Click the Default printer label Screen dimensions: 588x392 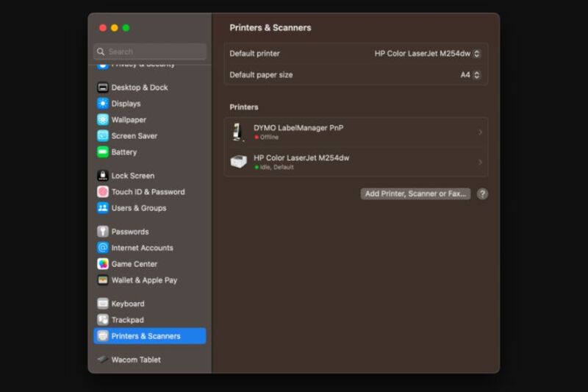pyautogui.click(x=254, y=54)
